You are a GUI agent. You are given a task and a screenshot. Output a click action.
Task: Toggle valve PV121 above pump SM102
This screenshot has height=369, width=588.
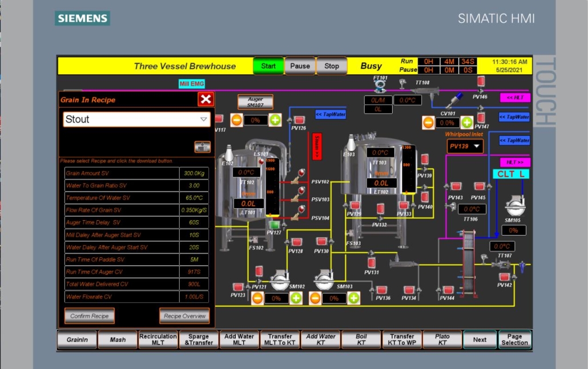[259, 271]
